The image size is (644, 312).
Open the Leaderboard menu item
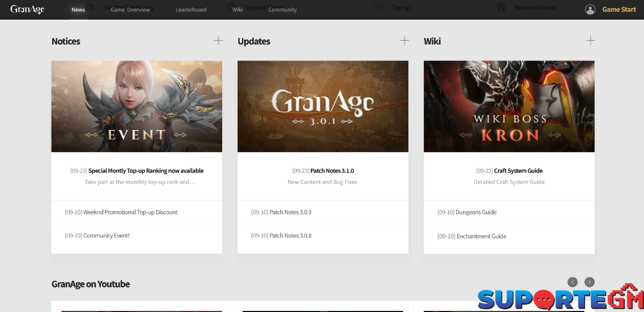pos(191,10)
